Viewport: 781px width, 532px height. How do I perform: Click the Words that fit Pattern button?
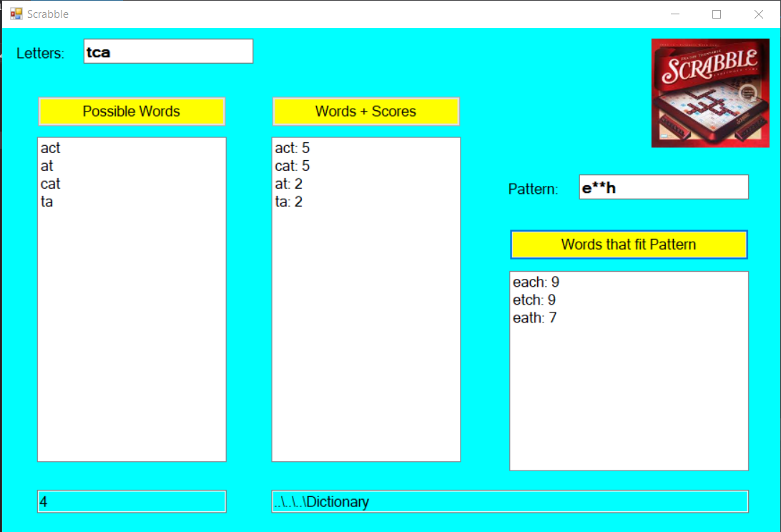[x=629, y=245]
